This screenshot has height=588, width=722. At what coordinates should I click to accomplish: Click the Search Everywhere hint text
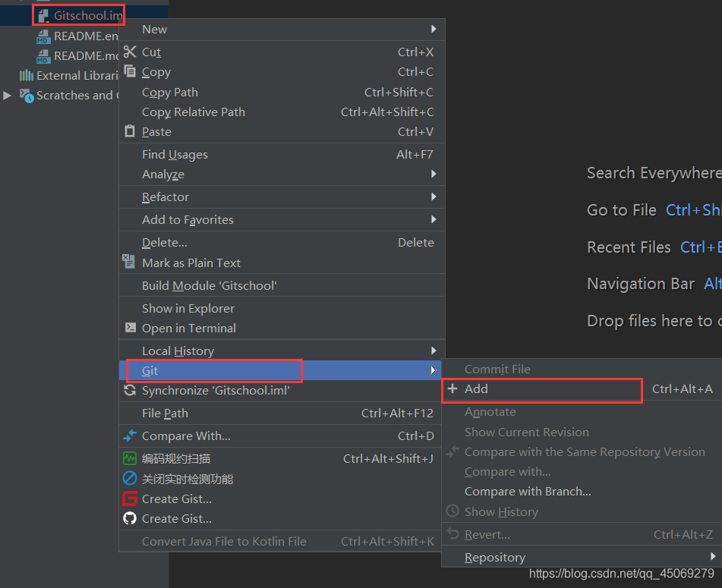[654, 173]
